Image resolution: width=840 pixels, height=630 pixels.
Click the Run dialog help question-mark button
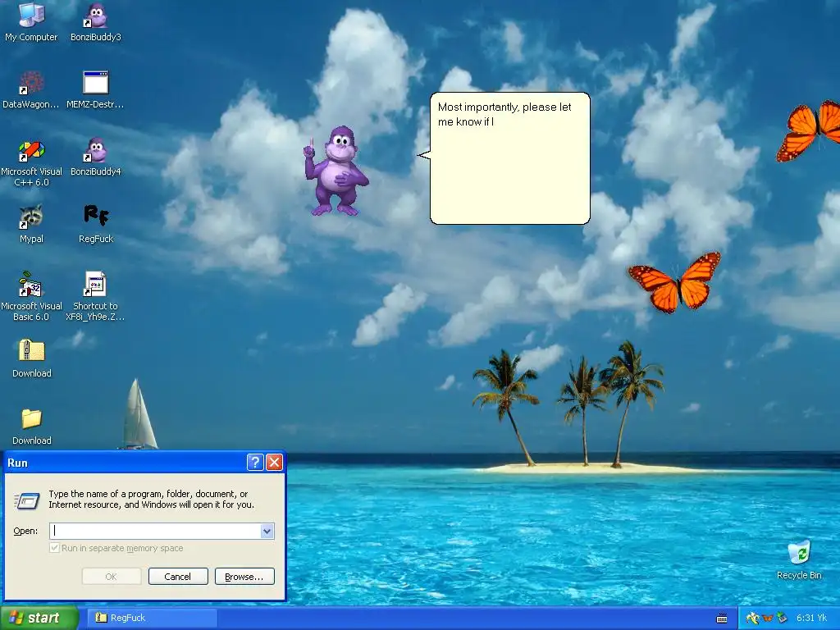click(x=255, y=463)
